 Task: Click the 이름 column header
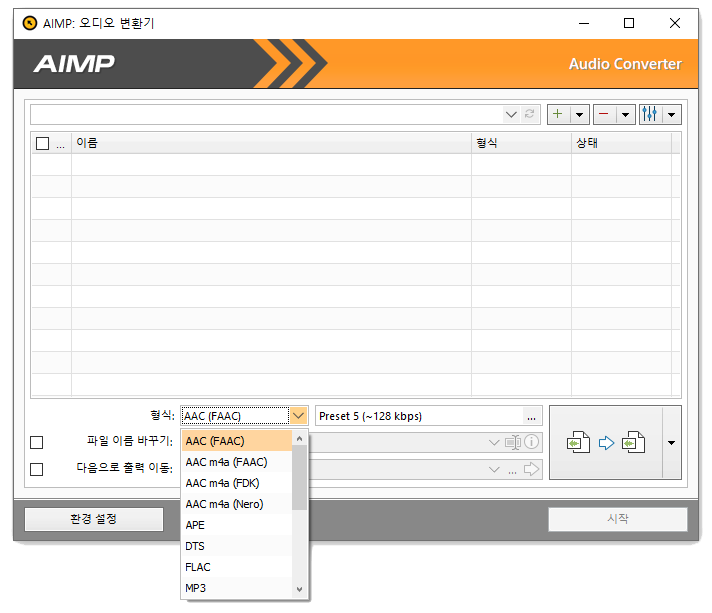coord(271,143)
